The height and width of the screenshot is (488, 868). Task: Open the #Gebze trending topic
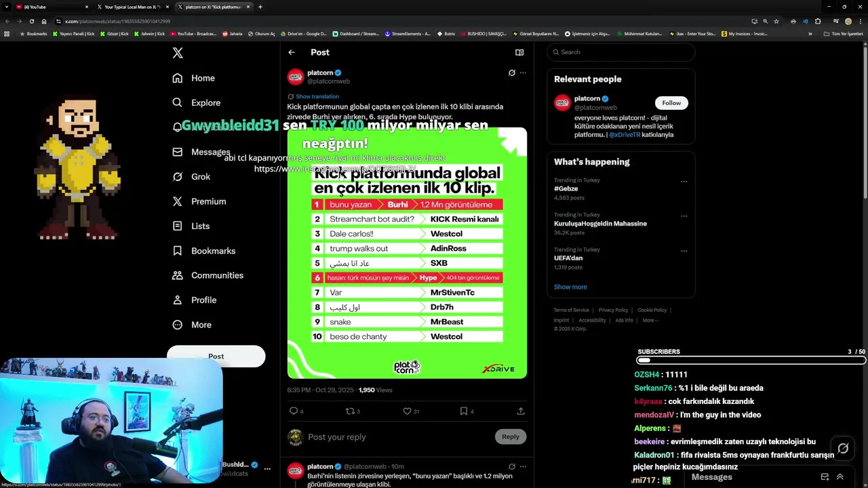(566, 189)
